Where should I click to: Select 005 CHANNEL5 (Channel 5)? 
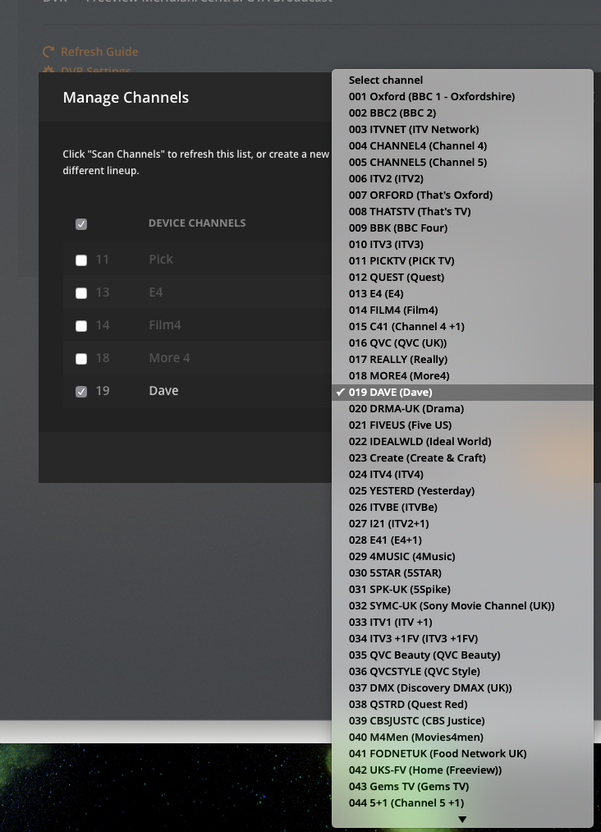tap(463, 162)
